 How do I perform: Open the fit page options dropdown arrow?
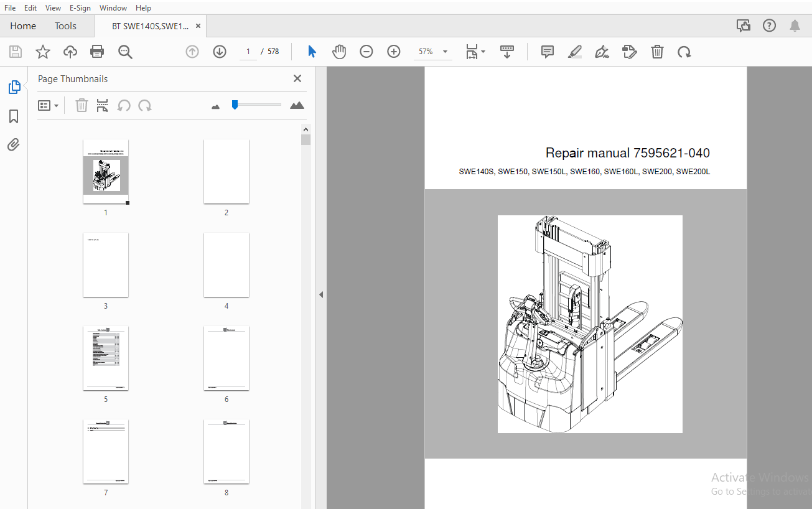[483, 52]
